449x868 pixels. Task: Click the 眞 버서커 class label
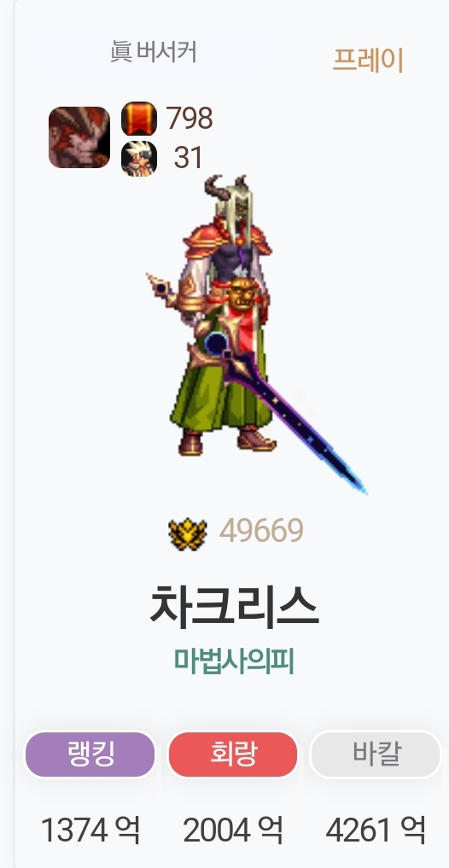pos(154,53)
